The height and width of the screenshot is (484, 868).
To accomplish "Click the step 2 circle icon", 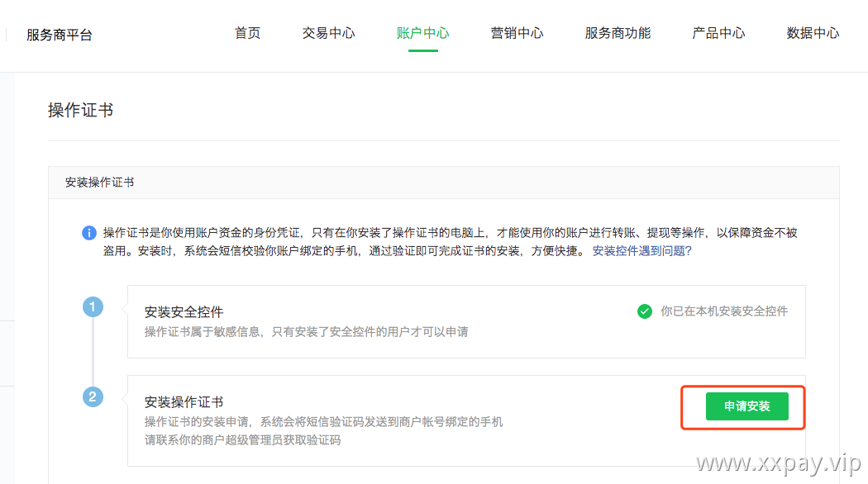I will [93, 396].
